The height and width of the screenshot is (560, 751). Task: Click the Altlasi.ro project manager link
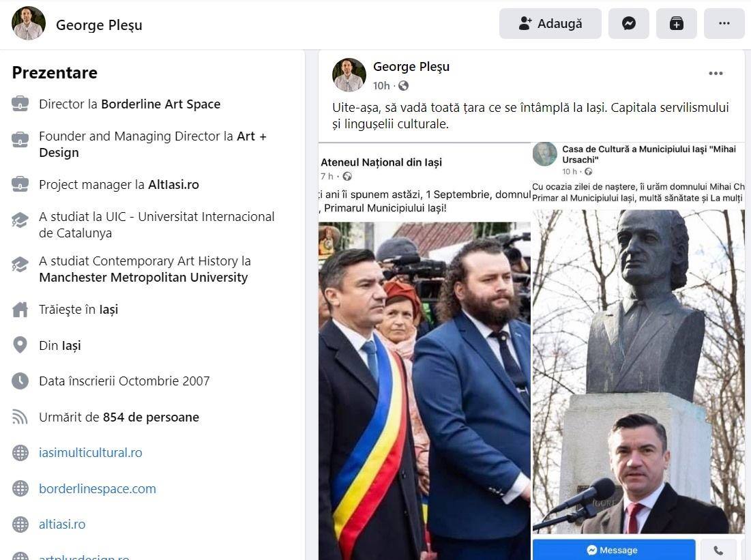[173, 184]
